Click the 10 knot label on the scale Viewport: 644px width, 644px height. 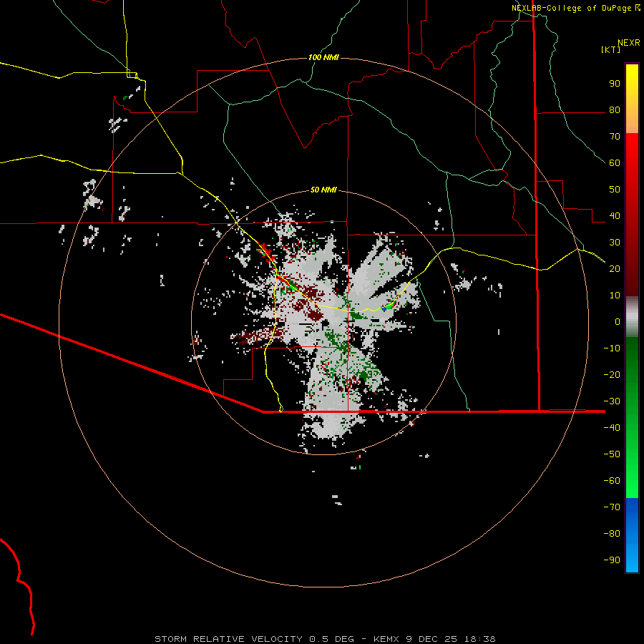615,296
